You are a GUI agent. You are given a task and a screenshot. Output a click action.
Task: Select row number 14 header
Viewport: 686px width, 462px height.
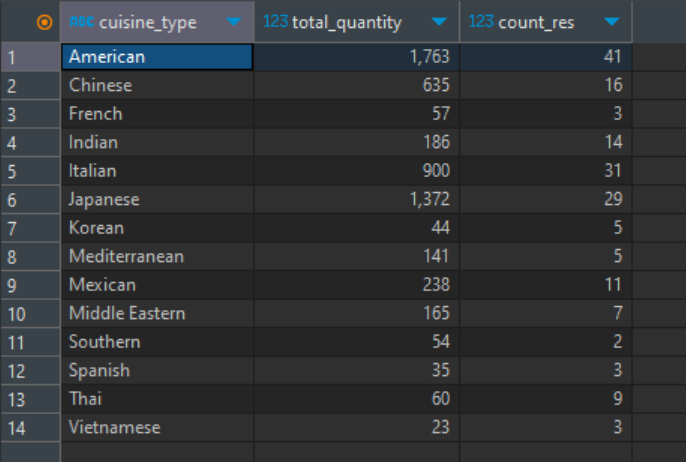[30, 428]
